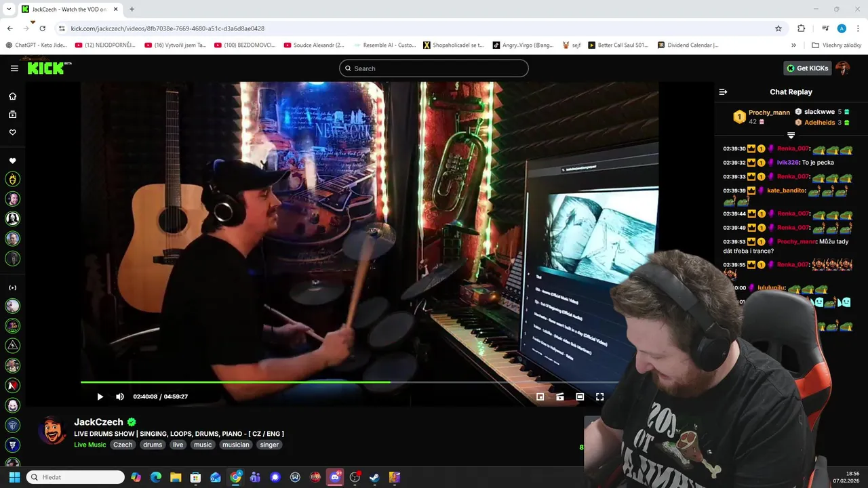Select the drums tag
This screenshot has height=488, width=868.
click(x=153, y=445)
